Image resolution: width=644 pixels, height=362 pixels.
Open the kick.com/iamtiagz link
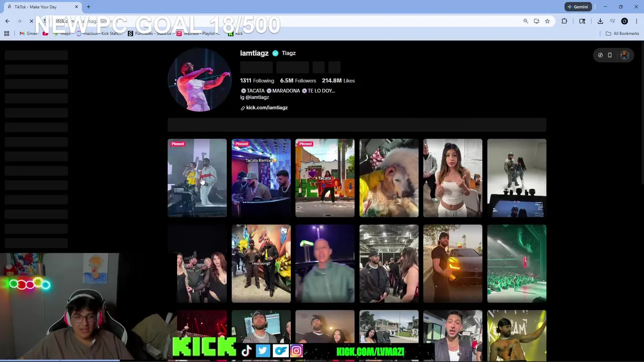coord(267,108)
